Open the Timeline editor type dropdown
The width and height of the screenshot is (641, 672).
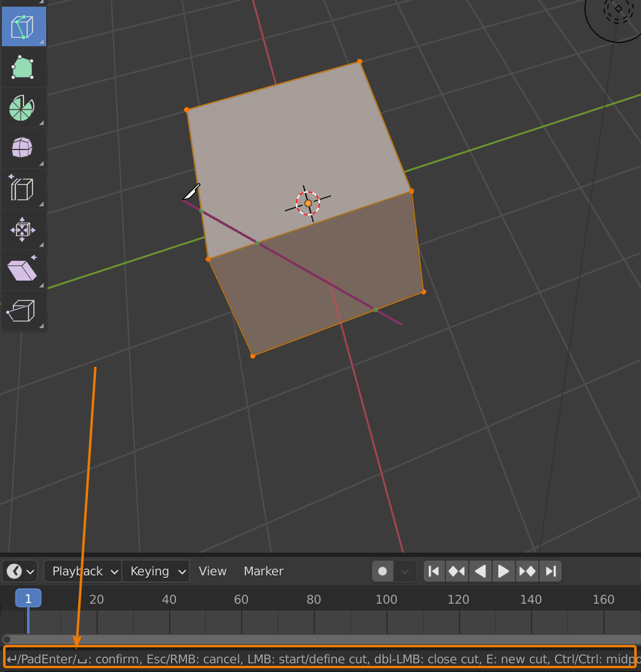pos(20,571)
